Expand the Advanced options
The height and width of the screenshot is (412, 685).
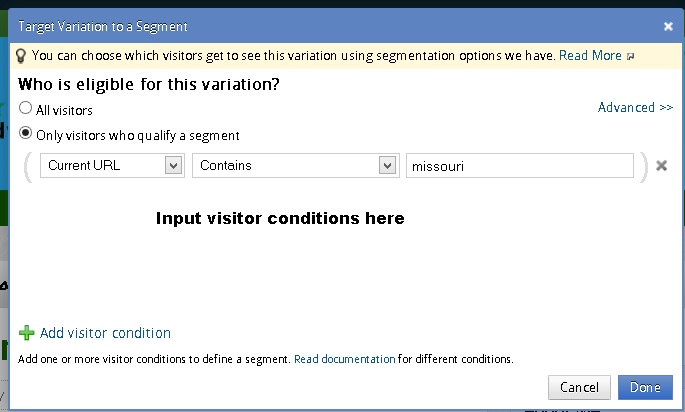(635, 108)
